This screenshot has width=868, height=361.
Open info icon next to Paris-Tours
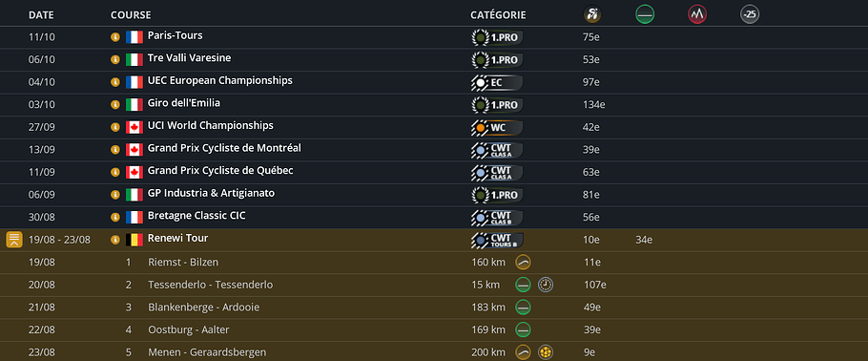pyautogui.click(x=115, y=37)
